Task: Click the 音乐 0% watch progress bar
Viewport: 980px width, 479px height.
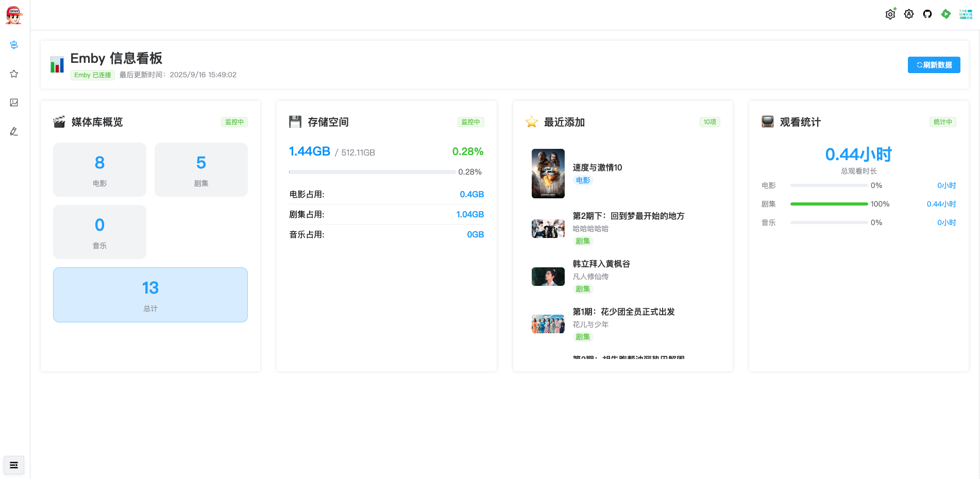Action: (x=829, y=223)
